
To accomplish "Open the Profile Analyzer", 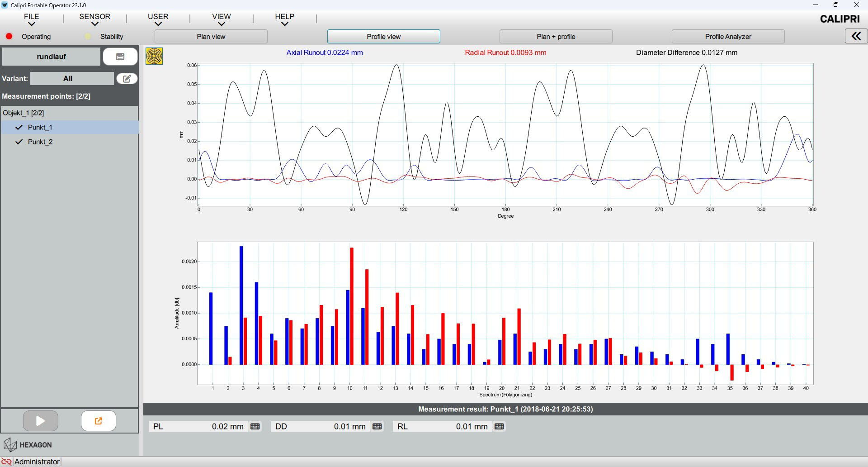I will point(728,37).
